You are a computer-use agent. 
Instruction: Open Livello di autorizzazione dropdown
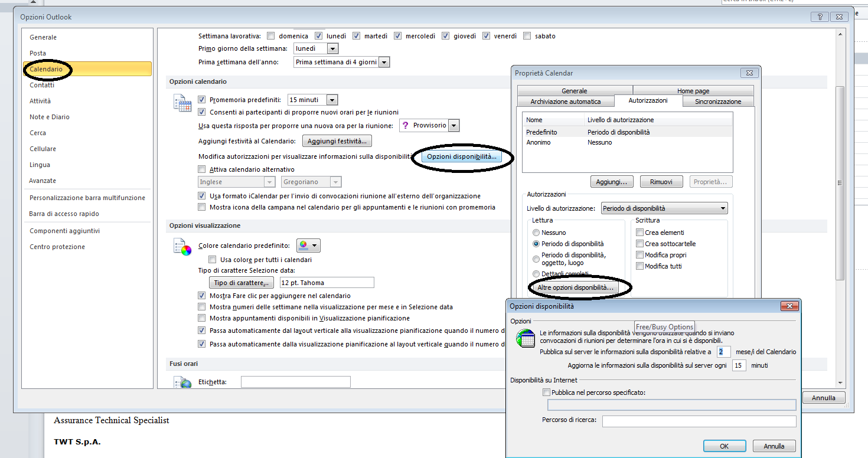(664, 208)
